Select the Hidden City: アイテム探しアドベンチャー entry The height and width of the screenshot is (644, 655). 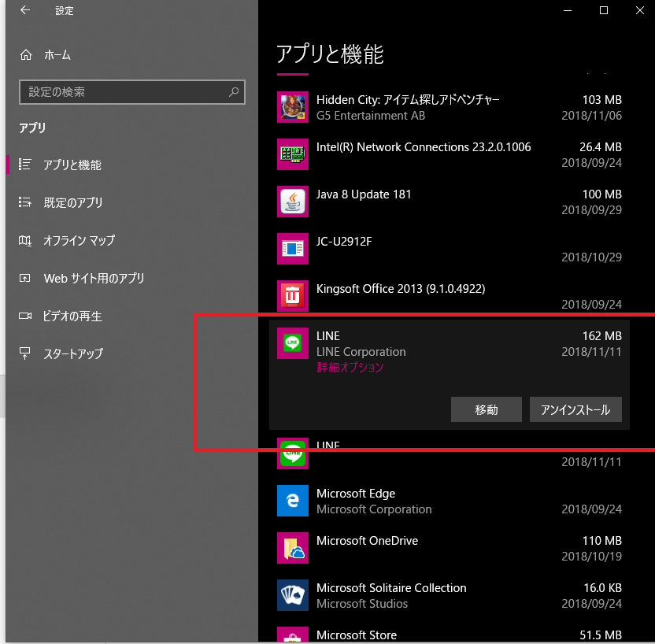408,100
